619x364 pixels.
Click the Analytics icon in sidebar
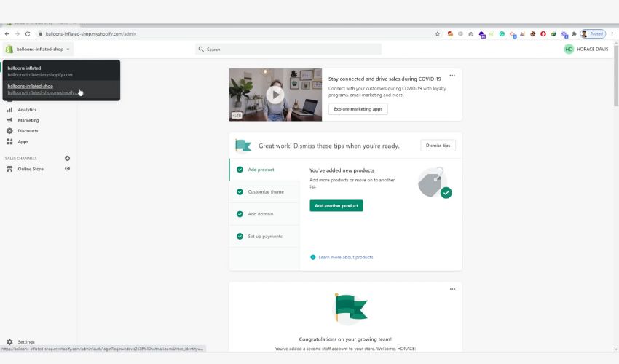coord(9,110)
